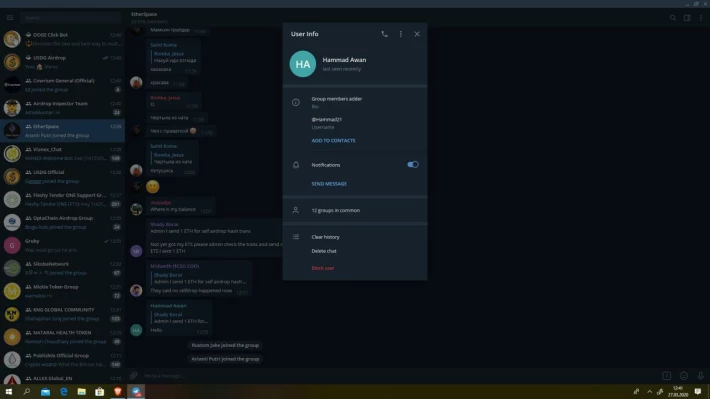Open the USDG Airdrop chat
Viewport: 710px width, 399px height.
(62, 62)
